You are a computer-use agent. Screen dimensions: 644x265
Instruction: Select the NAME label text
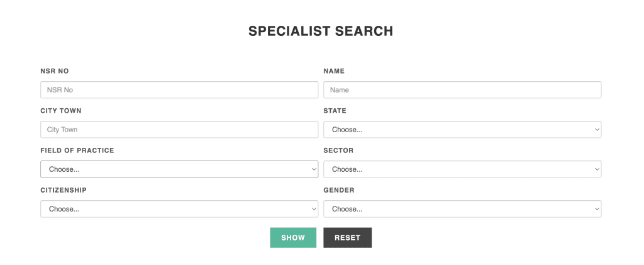pyautogui.click(x=334, y=71)
